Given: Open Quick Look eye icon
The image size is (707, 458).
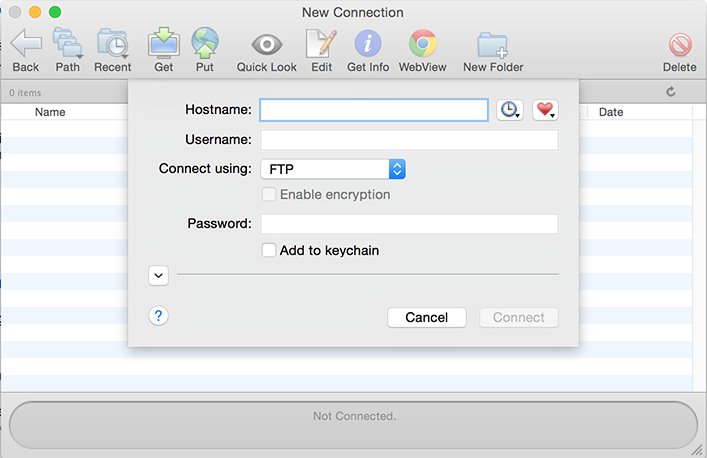Looking at the screenshot, I should [266, 45].
